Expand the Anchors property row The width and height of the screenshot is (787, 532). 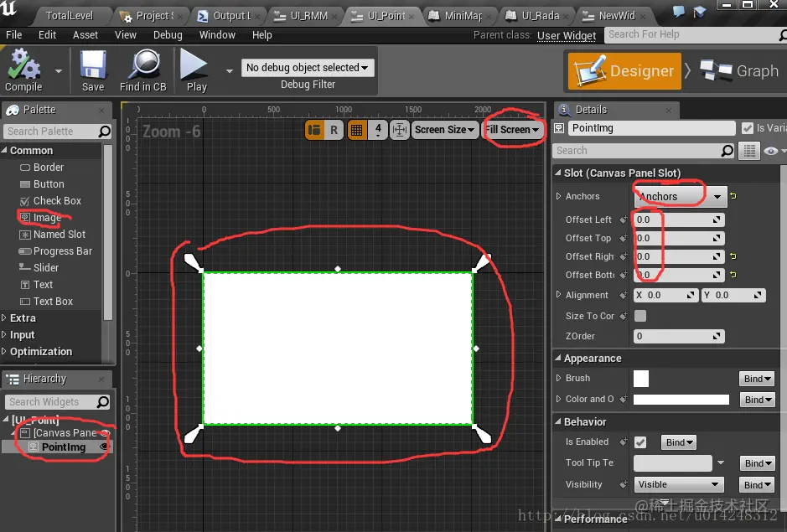tap(558, 196)
